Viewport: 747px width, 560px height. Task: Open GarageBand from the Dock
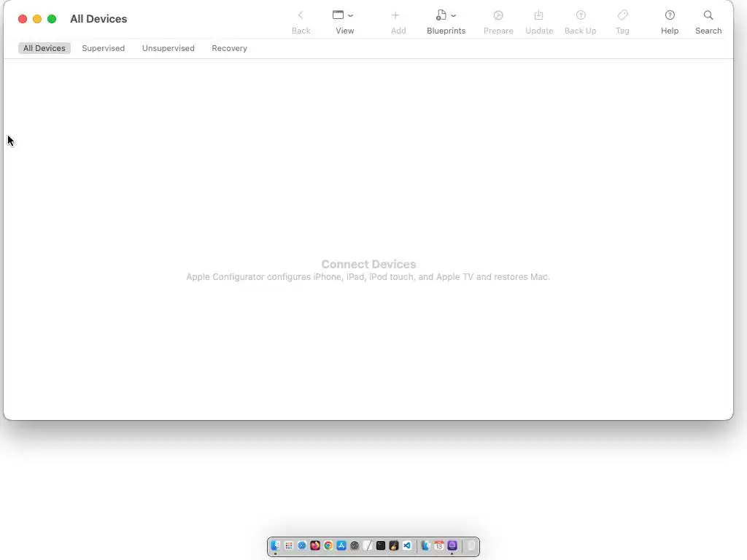click(x=394, y=545)
